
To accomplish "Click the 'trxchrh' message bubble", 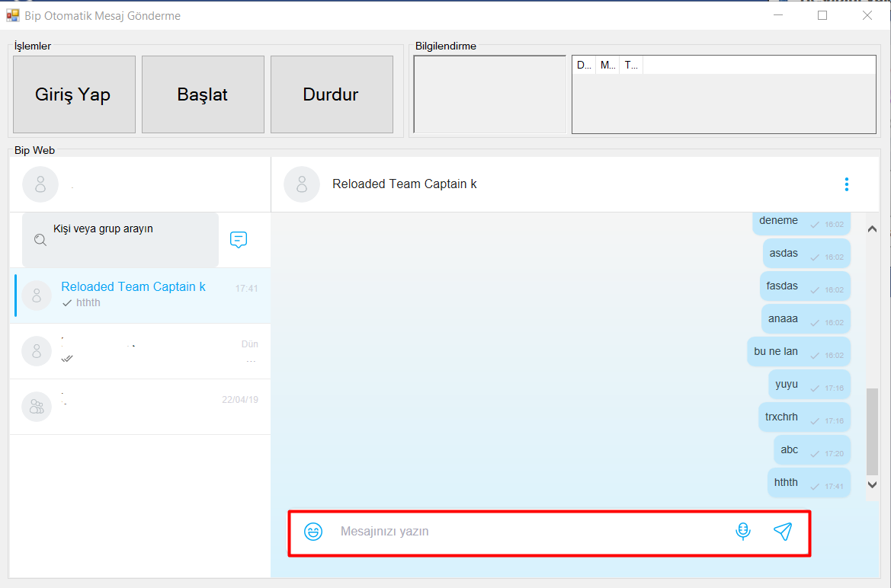I will tap(804, 417).
